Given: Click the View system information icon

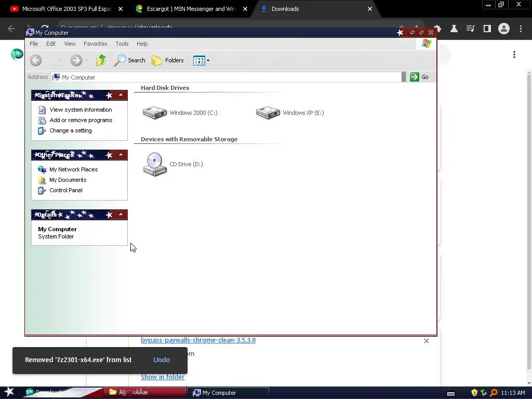Looking at the screenshot, I should 42,110.
